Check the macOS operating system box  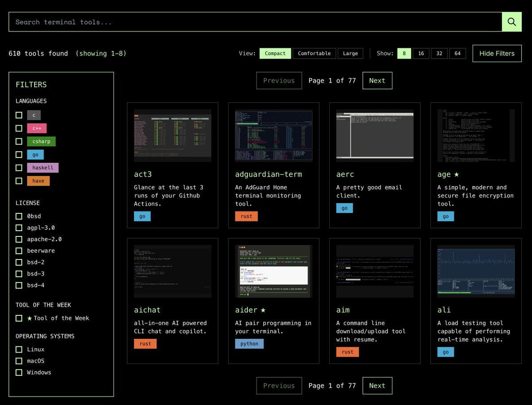pos(19,361)
